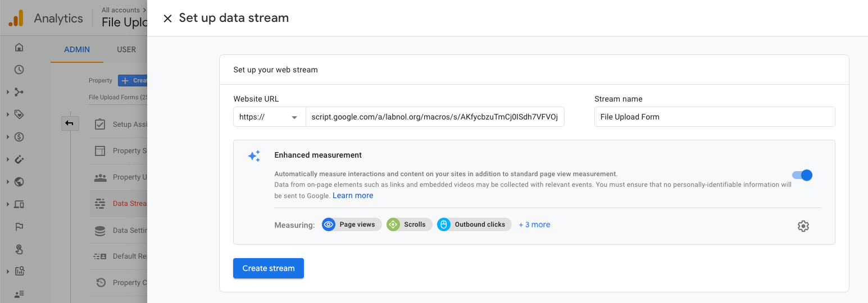868x303 pixels.
Task: Open enhanced measurement settings gear
Action: click(803, 226)
